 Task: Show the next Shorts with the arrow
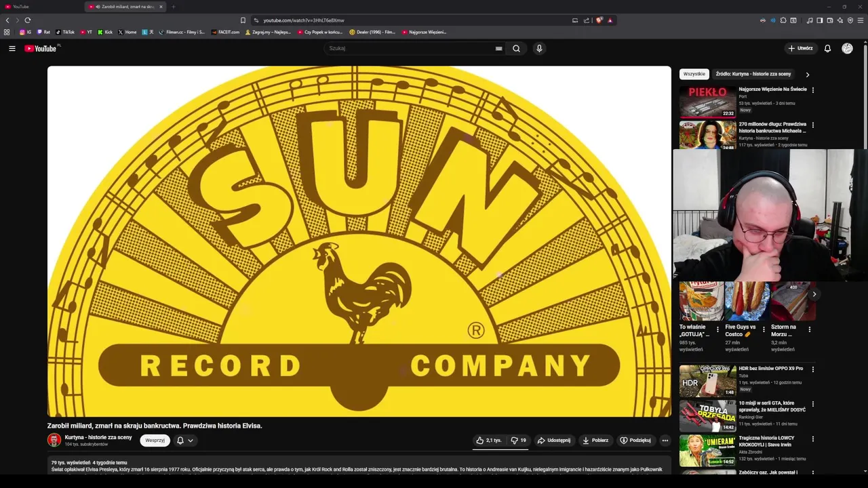814,294
